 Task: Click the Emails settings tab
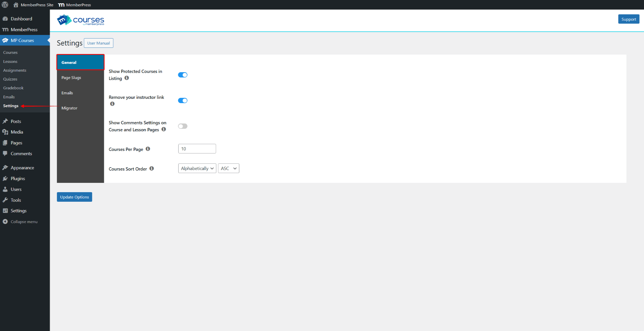[x=67, y=93]
